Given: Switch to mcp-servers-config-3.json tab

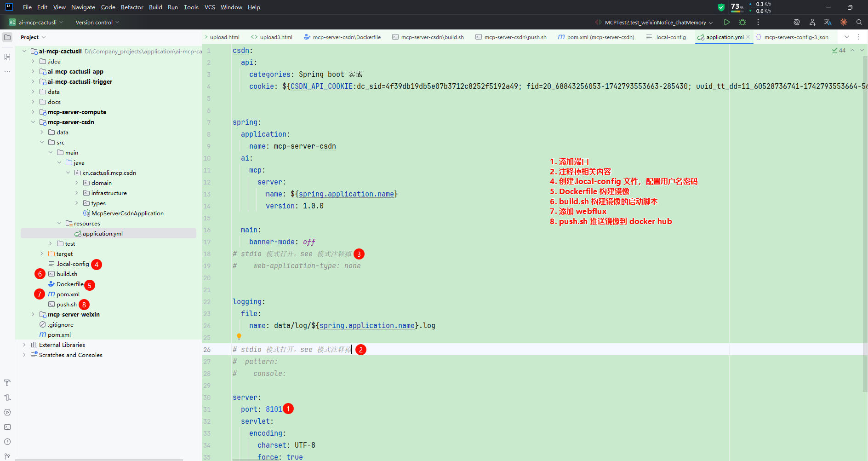Looking at the screenshot, I should click(x=793, y=37).
